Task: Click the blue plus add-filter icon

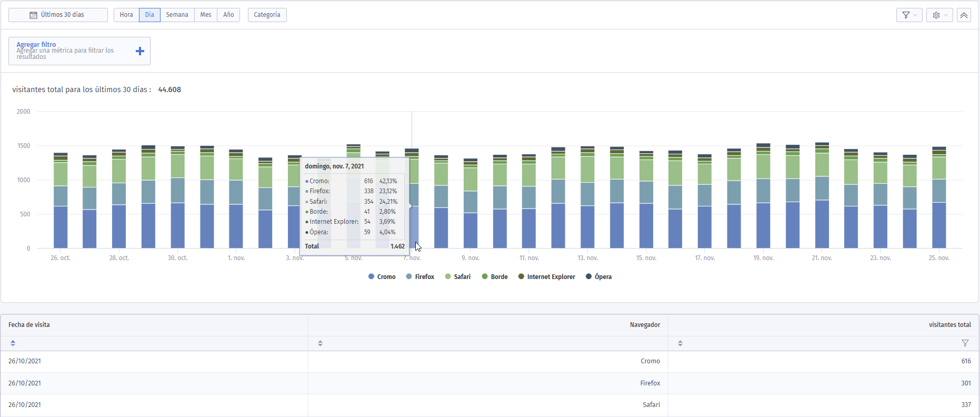Action: (x=140, y=51)
